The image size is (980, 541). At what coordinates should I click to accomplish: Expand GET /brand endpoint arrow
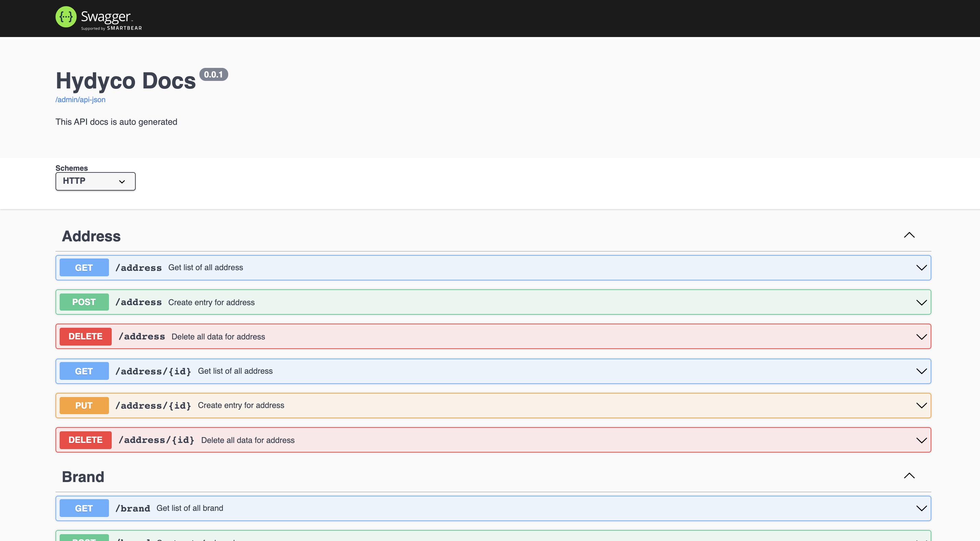click(921, 508)
